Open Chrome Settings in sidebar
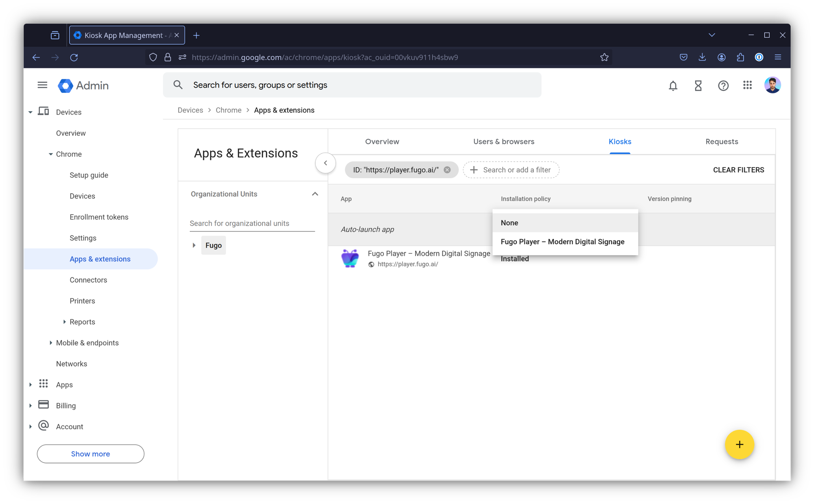Image resolution: width=814 pixels, height=504 pixels. coord(83,238)
